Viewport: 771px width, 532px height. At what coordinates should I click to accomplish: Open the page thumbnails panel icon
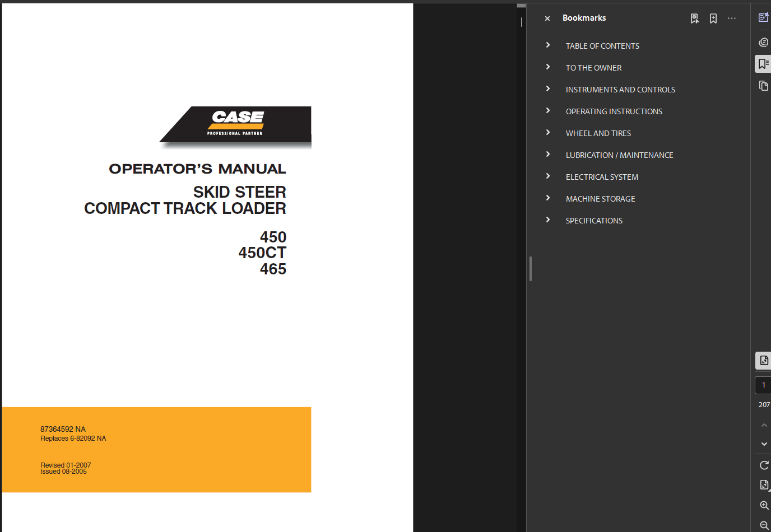(x=763, y=86)
